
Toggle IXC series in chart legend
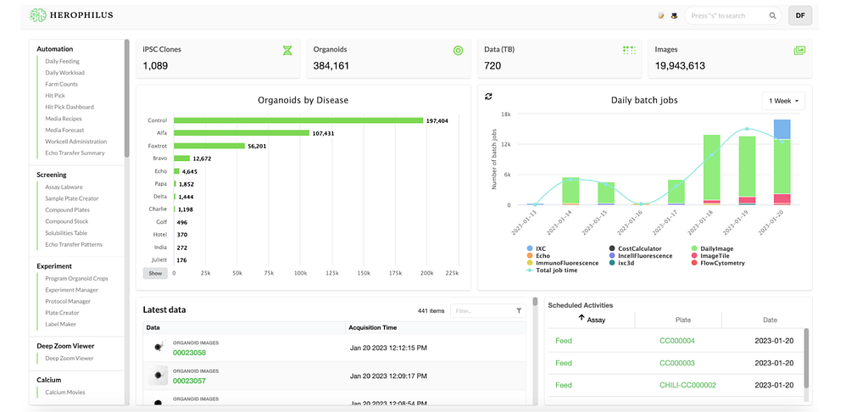pyautogui.click(x=536, y=248)
